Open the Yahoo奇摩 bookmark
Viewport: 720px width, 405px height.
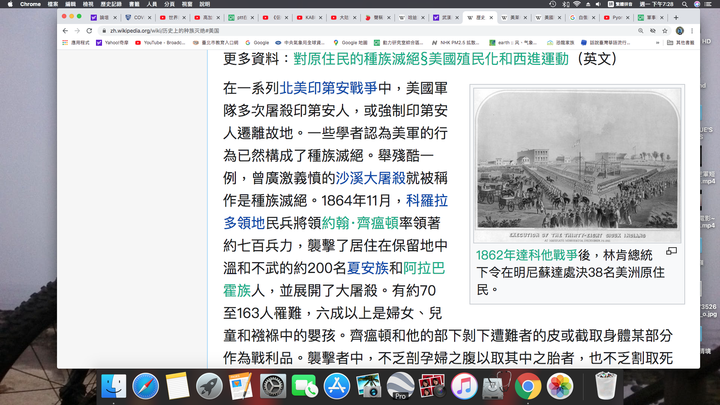pos(112,43)
